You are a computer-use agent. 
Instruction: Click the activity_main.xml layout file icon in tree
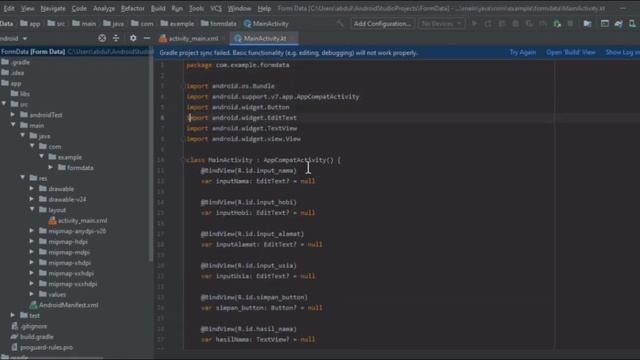52,220
